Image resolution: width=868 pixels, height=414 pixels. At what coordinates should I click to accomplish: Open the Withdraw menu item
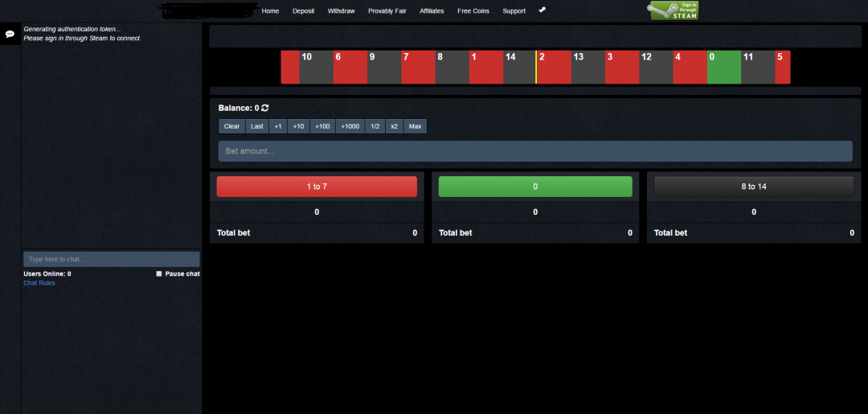pyautogui.click(x=341, y=11)
